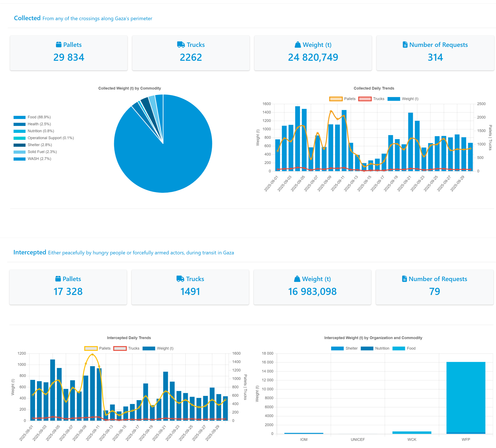Click the Trucks icon in Intercepted section

[x=180, y=279]
